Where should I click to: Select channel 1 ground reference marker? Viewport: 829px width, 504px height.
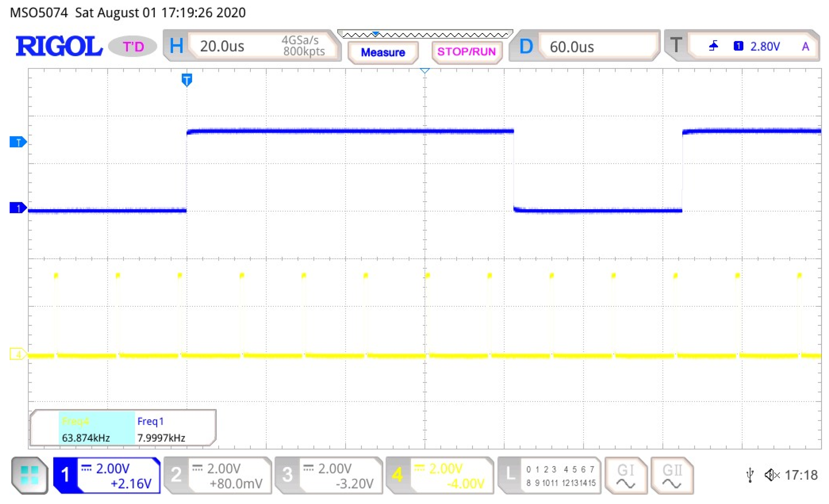[18, 208]
